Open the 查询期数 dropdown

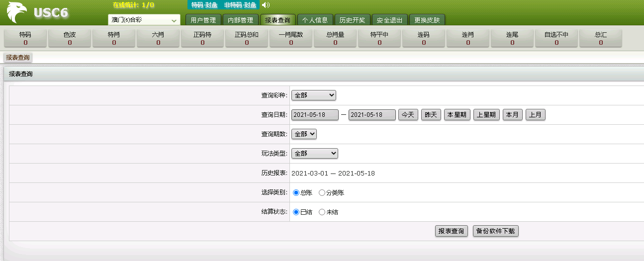tap(304, 134)
